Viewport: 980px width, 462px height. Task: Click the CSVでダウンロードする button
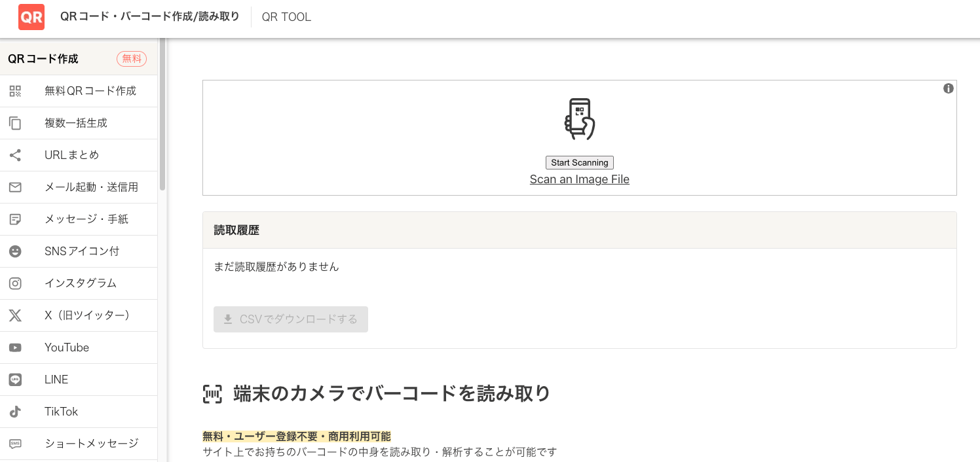click(x=291, y=319)
